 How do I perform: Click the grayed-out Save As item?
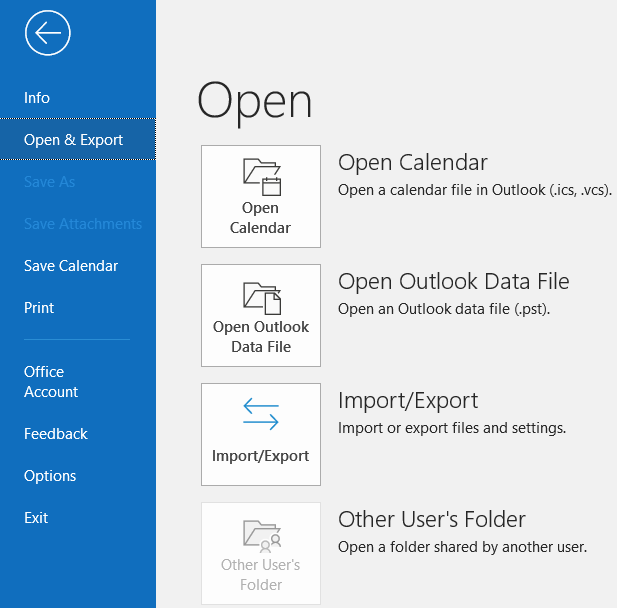[x=78, y=182]
